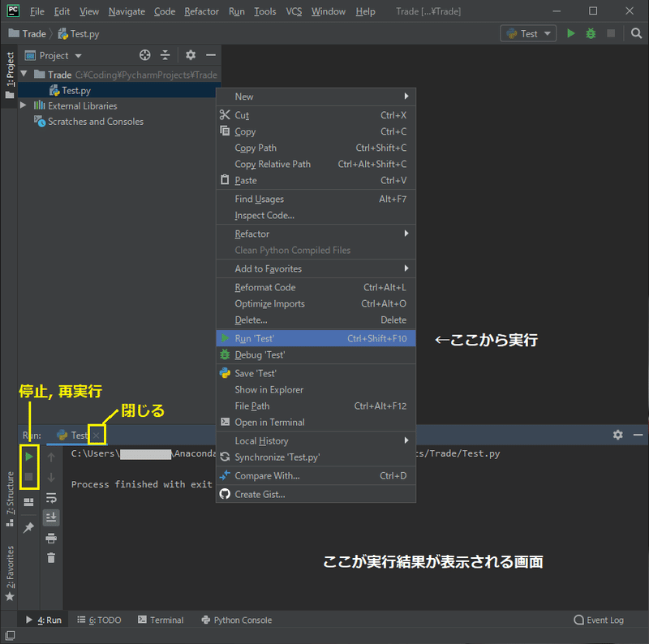Screen dimensions: 649x644
Task: Click the Print icon in Run panel
Action: [x=51, y=538]
